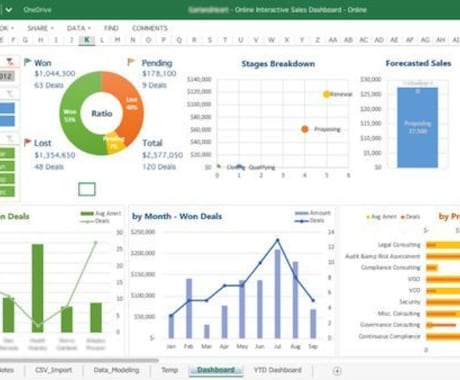Click the Total $2,577,050 value
The width and height of the screenshot is (460, 380).
(162, 155)
